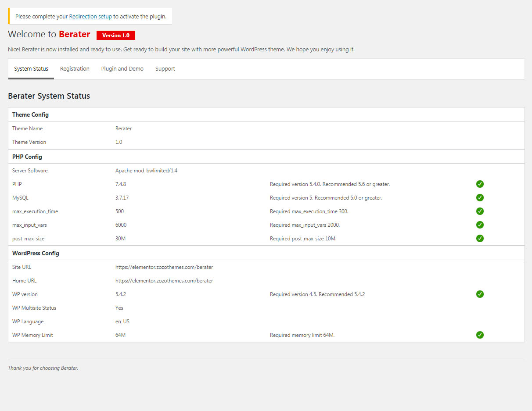The width and height of the screenshot is (532, 411).
Task: Open the Support tab
Action: coord(165,69)
